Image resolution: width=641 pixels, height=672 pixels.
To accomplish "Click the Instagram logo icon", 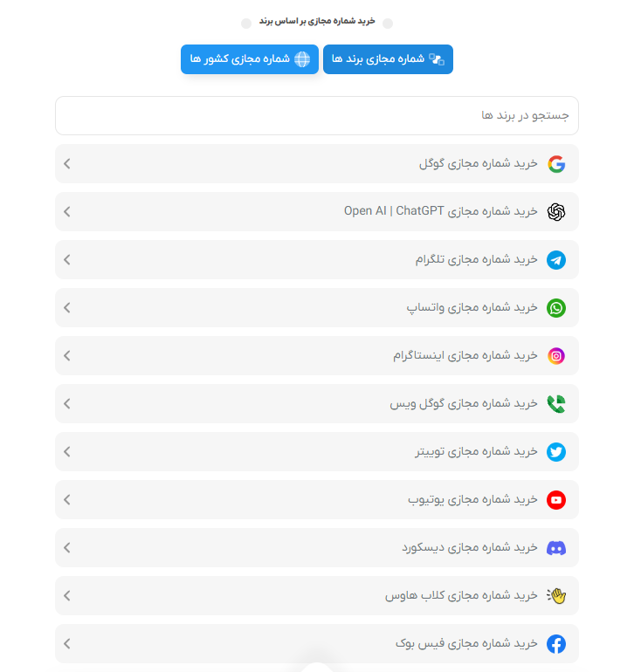I will 556,356.
